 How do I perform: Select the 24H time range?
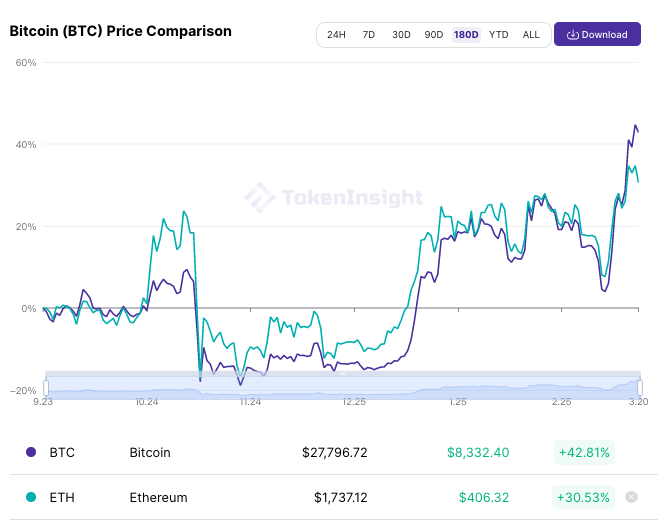pyautogui.click(x=336, y=35)
